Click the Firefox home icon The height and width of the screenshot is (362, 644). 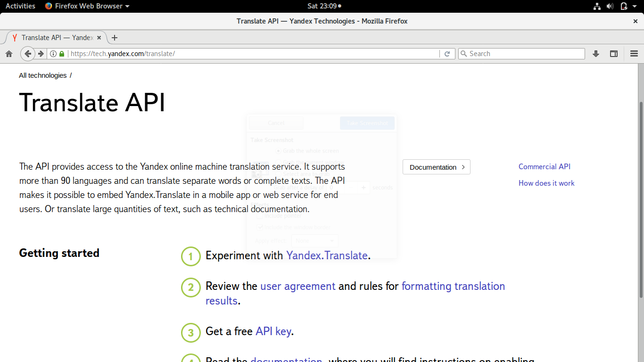(9, 53)
